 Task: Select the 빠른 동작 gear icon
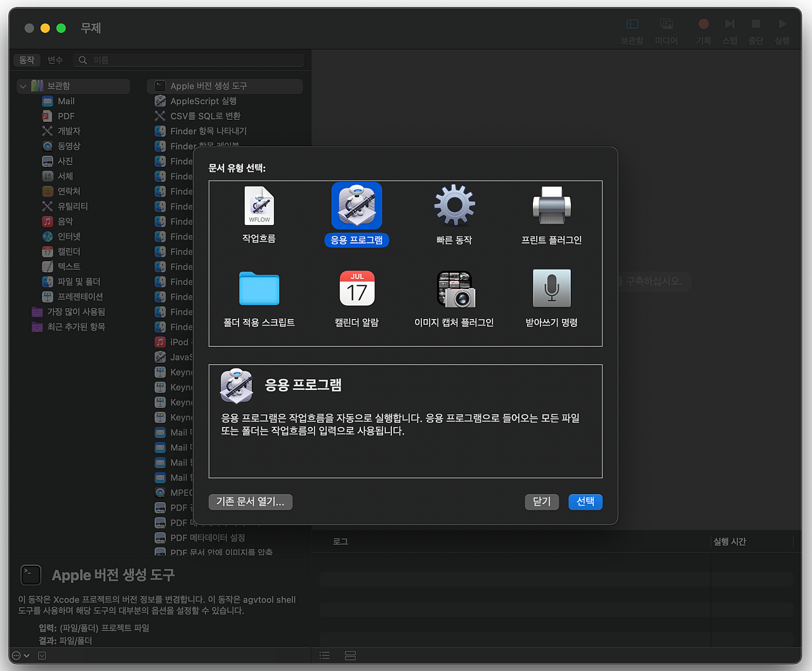[454, 205]
